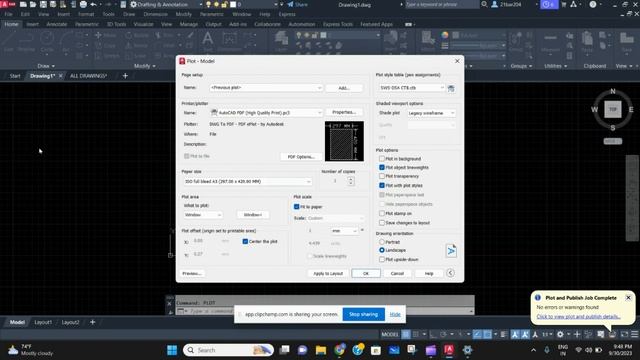Click the Undo arrow in the quick access toolbar
This screenshot has height=360, width=640.
93,4
